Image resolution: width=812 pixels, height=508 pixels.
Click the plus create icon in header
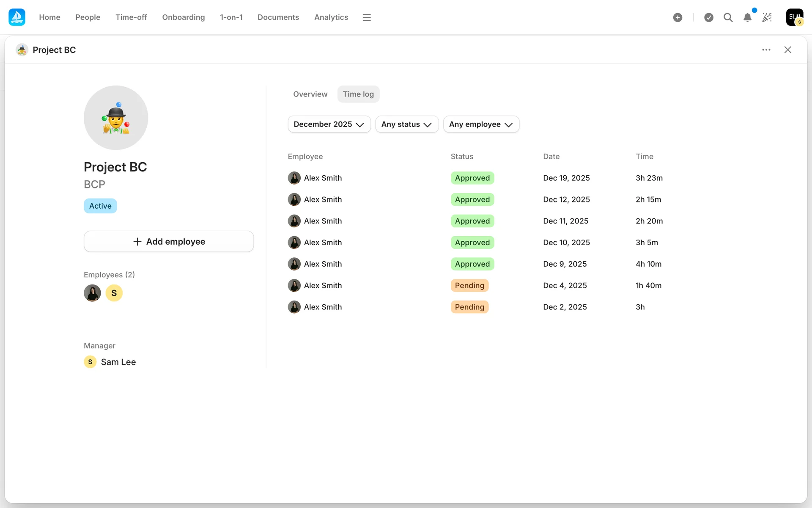678,17
